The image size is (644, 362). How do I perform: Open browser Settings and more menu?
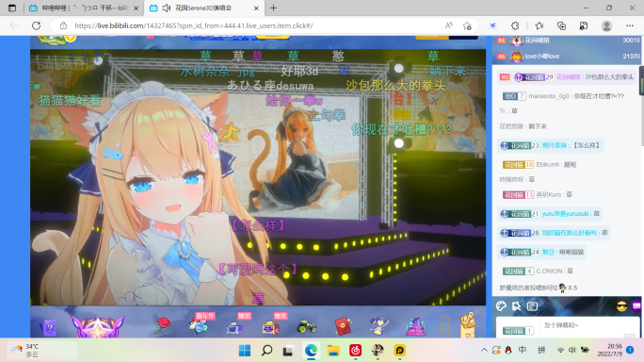click(x=630, y=25)
